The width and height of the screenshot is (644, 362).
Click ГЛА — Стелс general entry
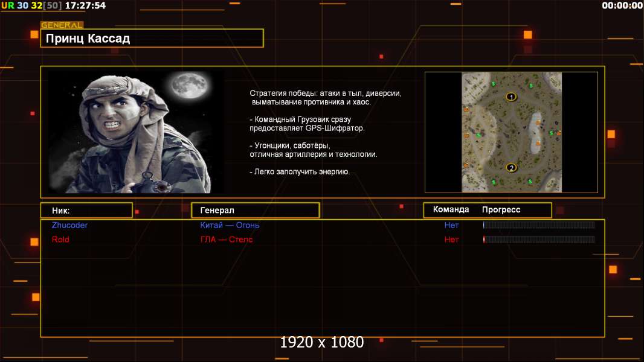tap(227, 240)
